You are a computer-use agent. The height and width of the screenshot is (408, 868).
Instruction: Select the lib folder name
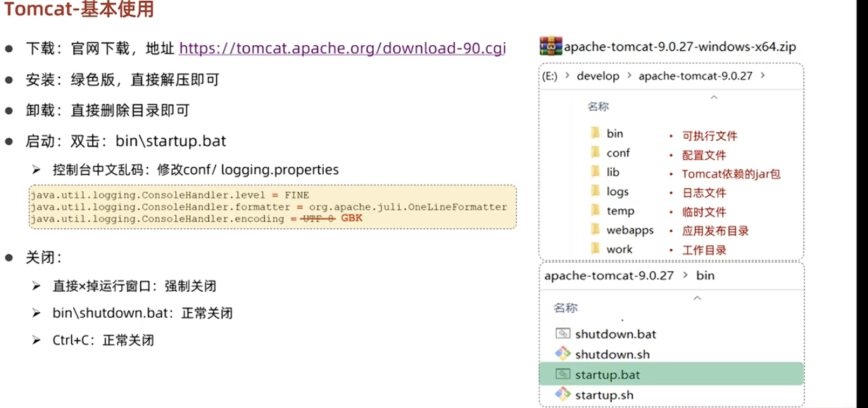(x=612, y=172)
